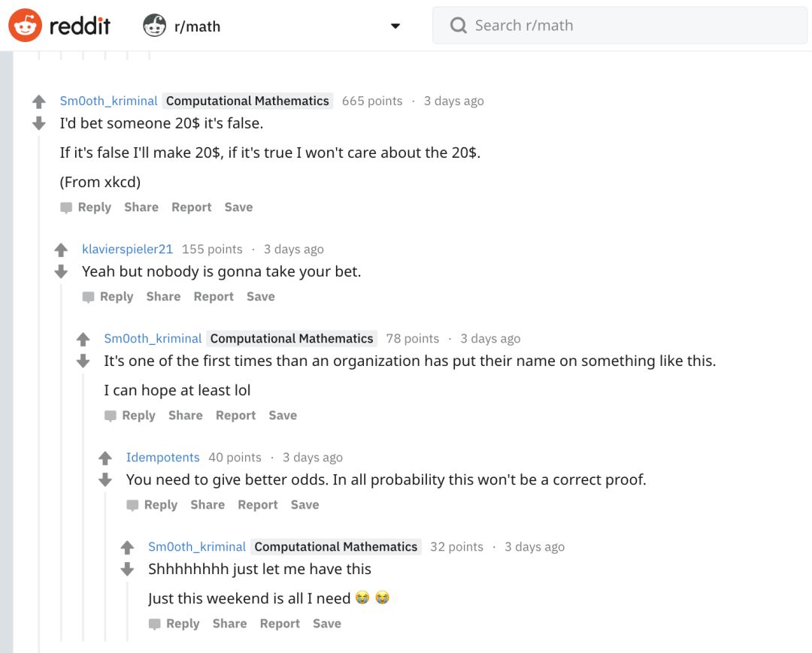Upvote the 32-point Shhhhhhhh comment
Screen dimensions: 812x653
127,548
